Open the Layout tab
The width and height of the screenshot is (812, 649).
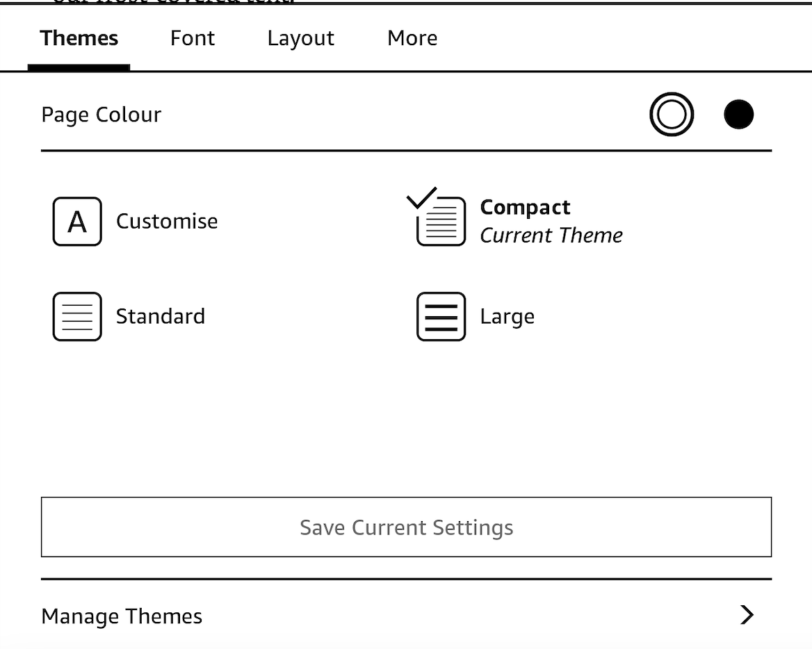point(301,39)
